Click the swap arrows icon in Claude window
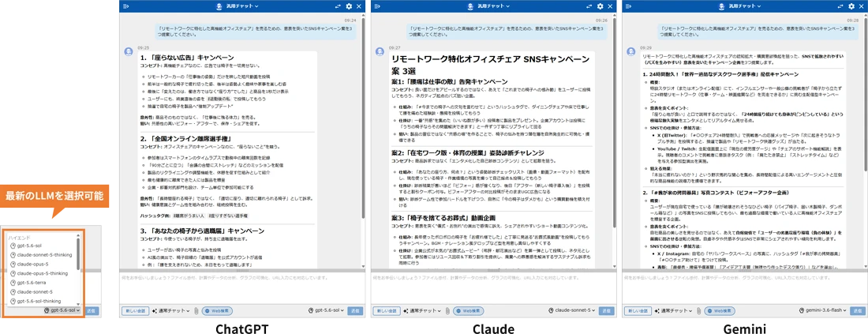 pos(589,6)
